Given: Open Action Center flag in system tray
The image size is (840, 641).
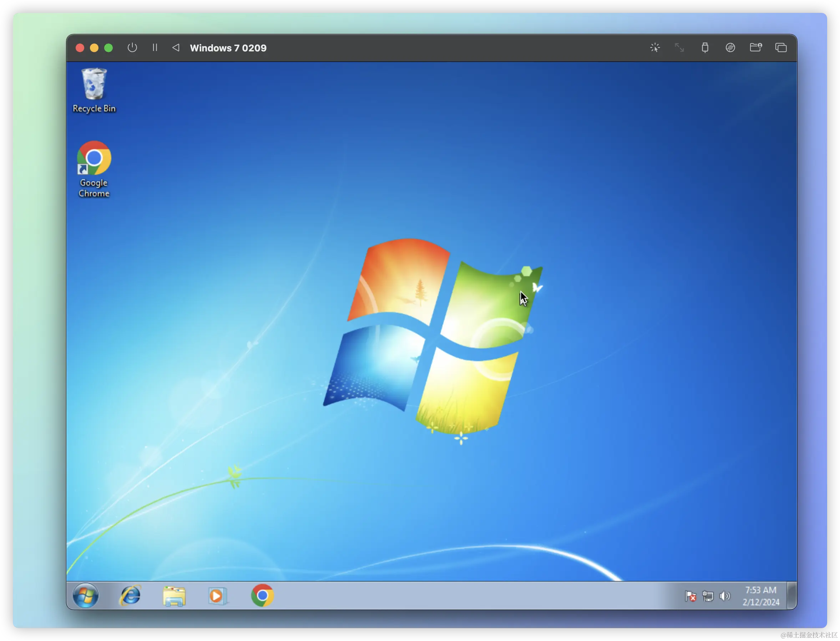Looking at the screenshot, I should tap(690, 596).
